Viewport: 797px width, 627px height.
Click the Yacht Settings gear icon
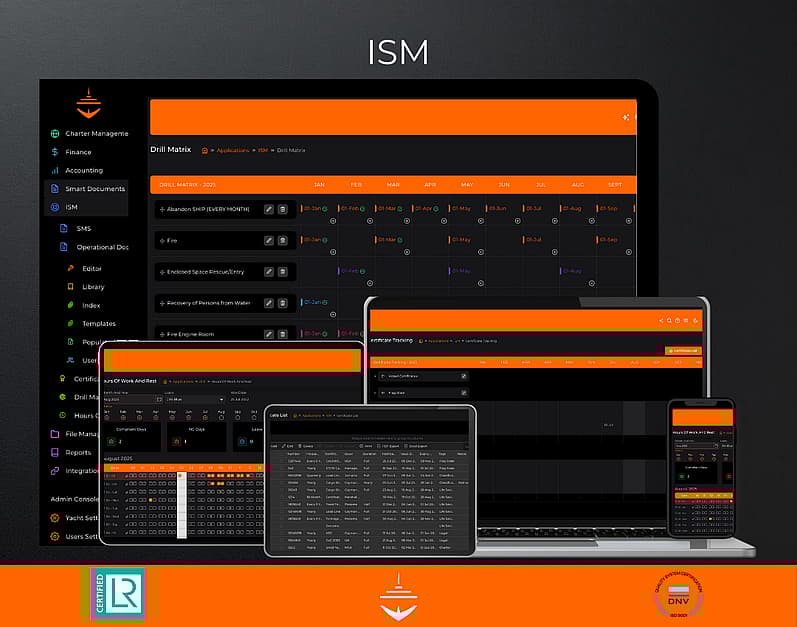(55, 518)
